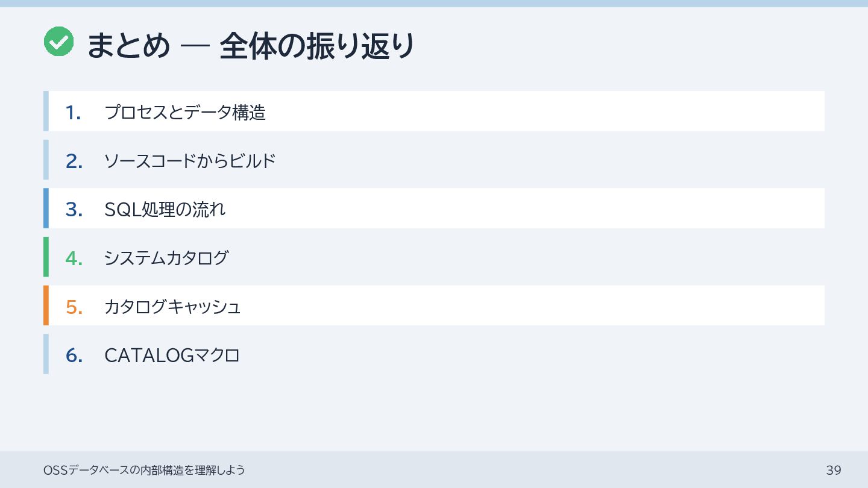The image size is (868, 488).
Task: Click the green accent bar beside システムカタログ
Action: (x=46, y=257)
